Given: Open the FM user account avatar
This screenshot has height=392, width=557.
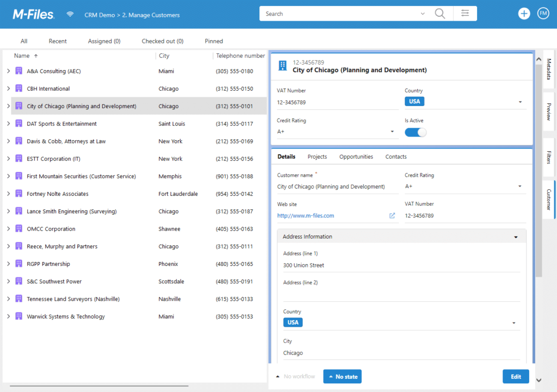Looking at the screenshot, I should [x=543, y=14].
